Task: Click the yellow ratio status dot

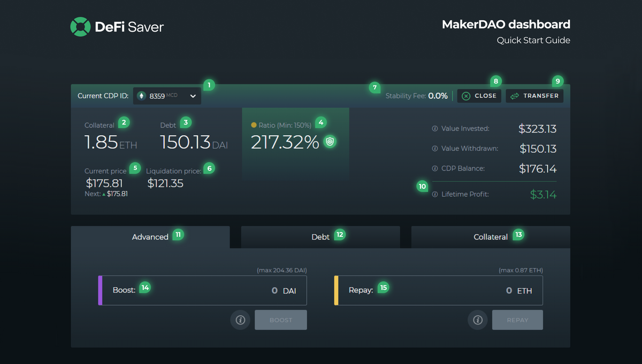Action: click(254, 125)
